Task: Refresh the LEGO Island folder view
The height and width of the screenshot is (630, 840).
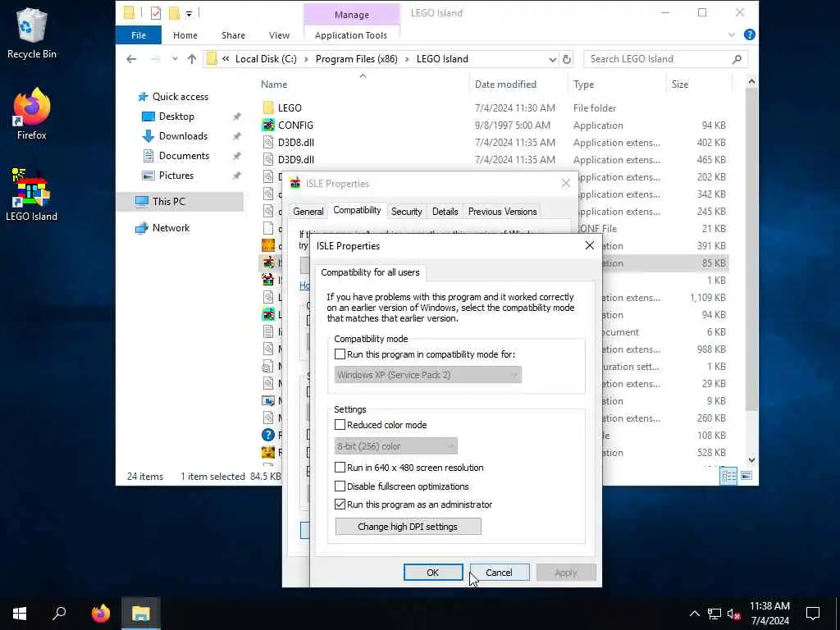Action: pos(567,59)
